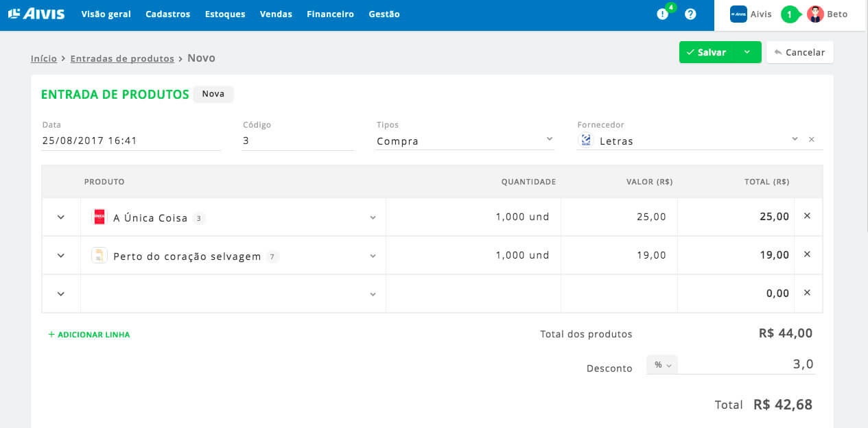Edit the Data field 25/08/2017 16:41
The height and width of the screenshot is (428, 868).
(131, 141)
